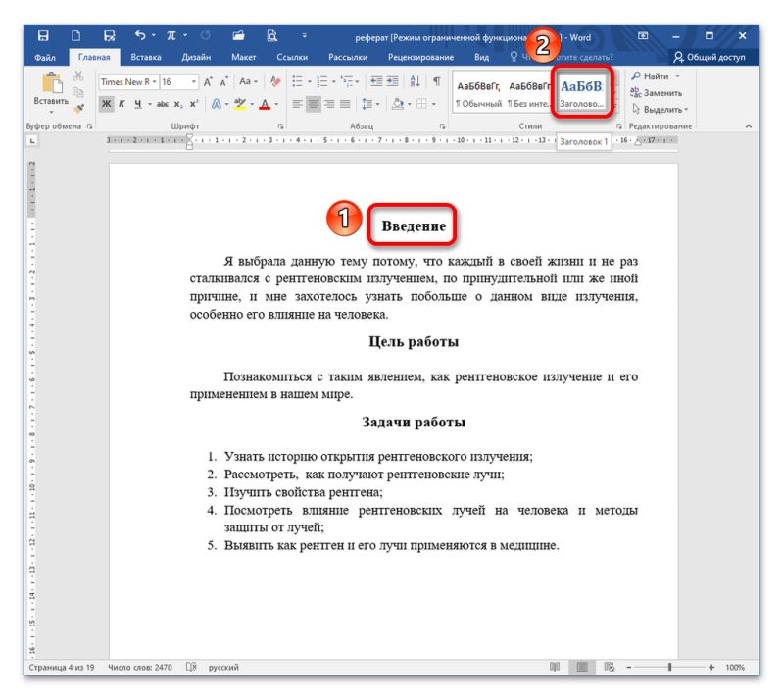
Task: Apply the Subscript x₂ format
Action: [178, 104]
